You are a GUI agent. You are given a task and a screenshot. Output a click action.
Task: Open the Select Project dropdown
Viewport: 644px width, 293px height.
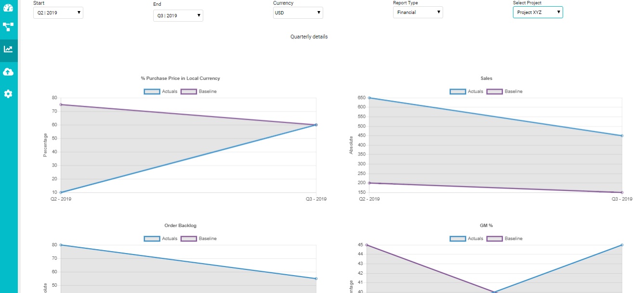click(538, 12)
